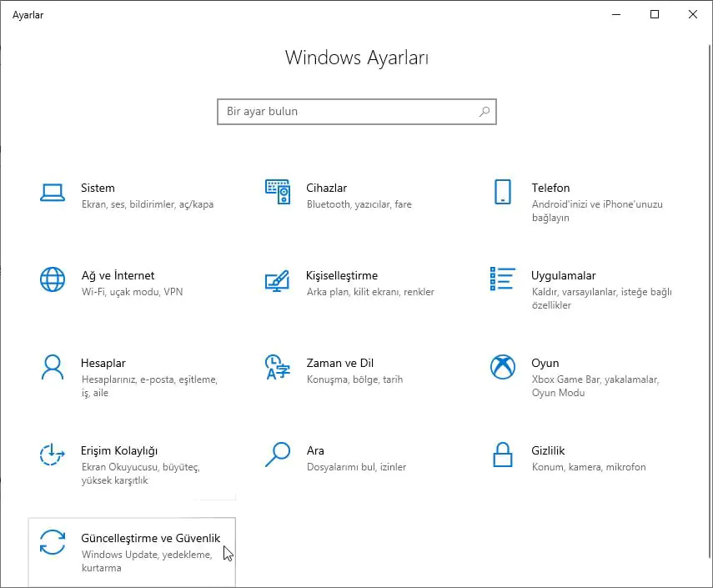Open Uygulamalar list icon
Viewport: 713px width, 588px height.
pos(502,280)
